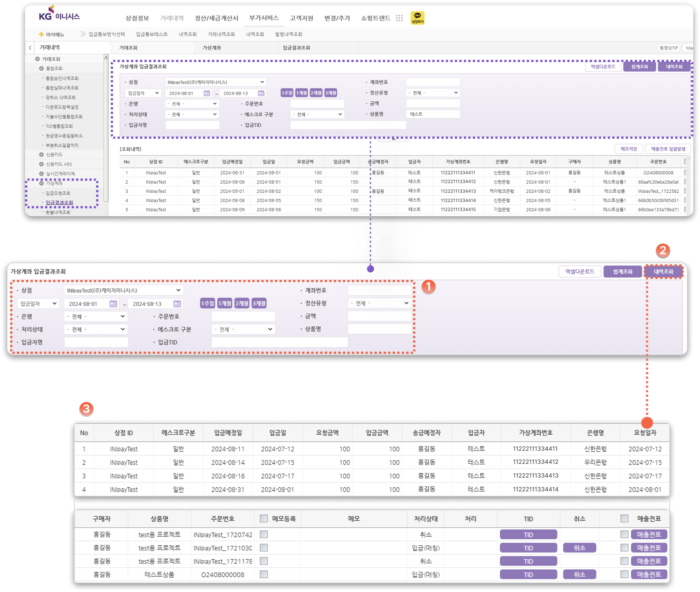This screenshot has width=700, height=592.
Task: Click the 매출전표 일괄발행 button
Action: pos(668,149)
